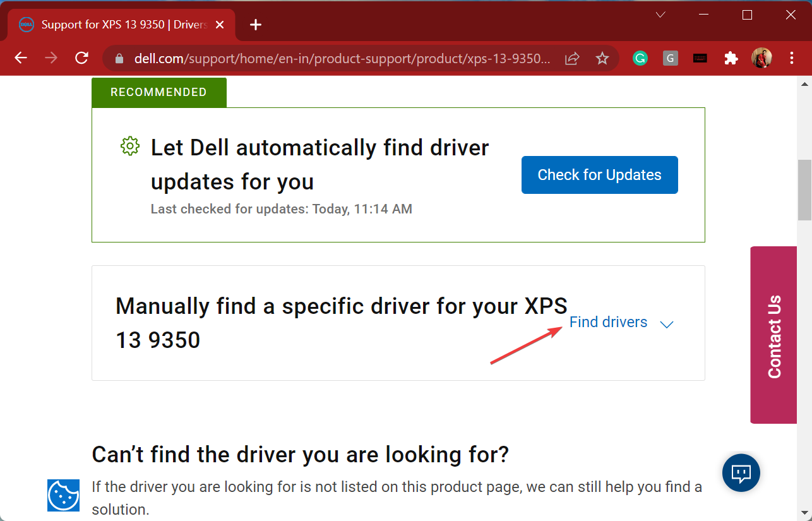The image size is (812, 521).
Task: Click the 'Can't find the driver' heading
Action: (x=301, y=454)
